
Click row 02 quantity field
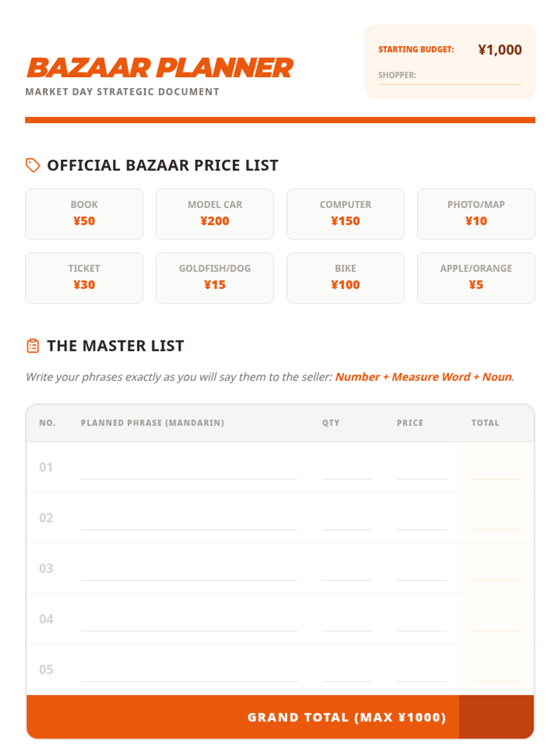[x=347, y=520]
